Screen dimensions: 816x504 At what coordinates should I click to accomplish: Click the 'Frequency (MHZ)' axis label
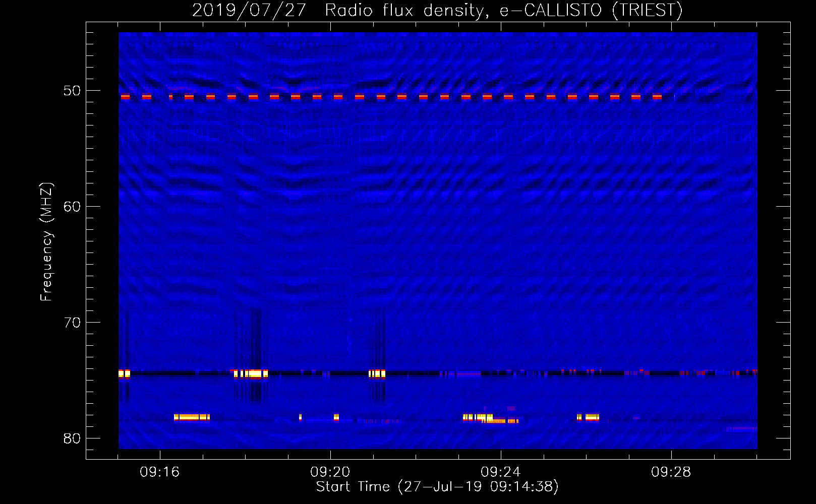[x=46, y=242]
